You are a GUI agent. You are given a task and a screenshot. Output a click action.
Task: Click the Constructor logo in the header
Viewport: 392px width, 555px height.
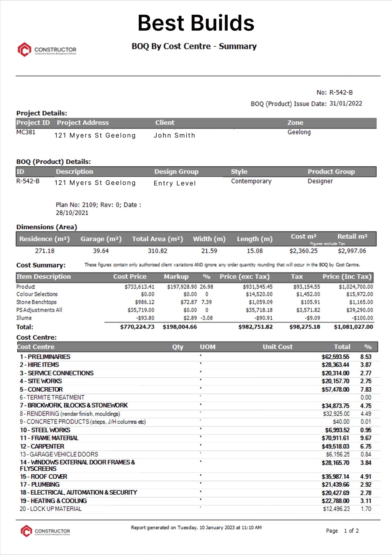47,49
